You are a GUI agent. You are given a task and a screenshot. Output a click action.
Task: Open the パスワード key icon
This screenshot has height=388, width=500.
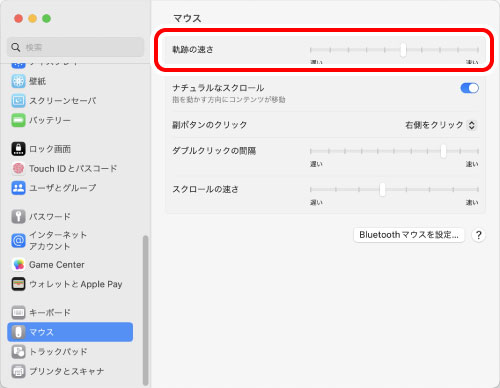(x=18, y=216)
